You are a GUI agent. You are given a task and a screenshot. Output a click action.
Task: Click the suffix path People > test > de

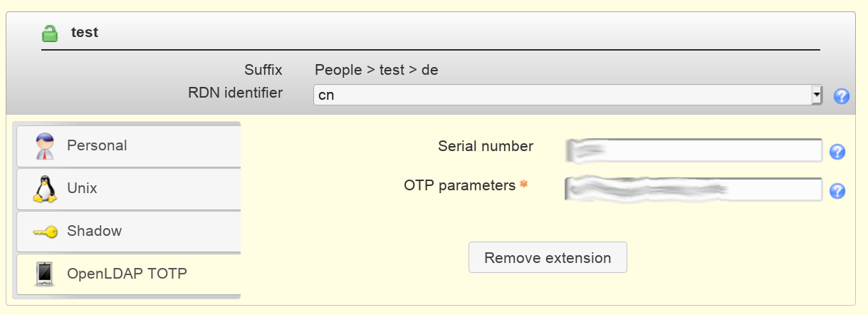coord(377,70)
